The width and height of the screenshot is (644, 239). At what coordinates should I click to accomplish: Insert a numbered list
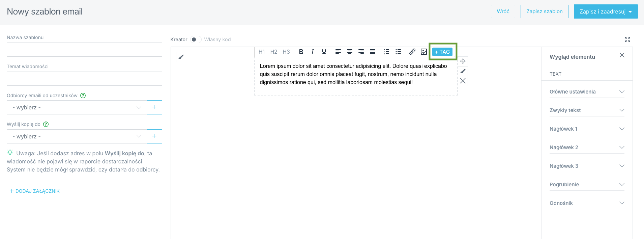[386, 52]
